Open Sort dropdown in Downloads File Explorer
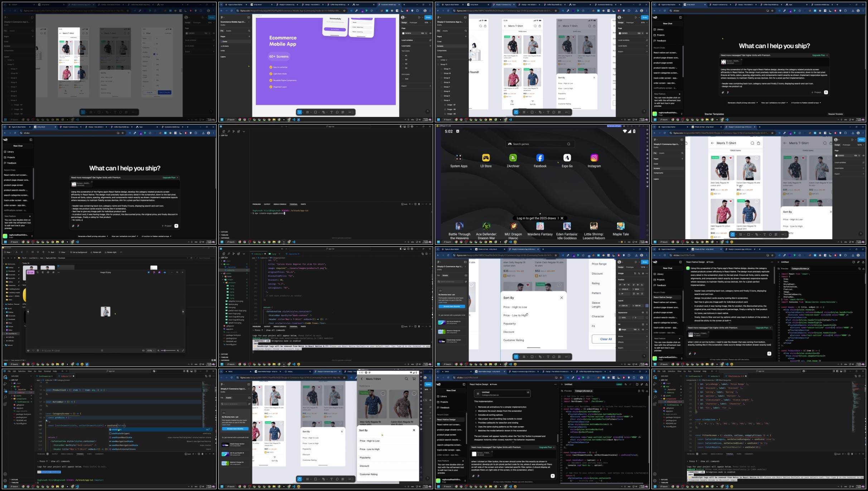The height and width of the screenshot is (491, 868). pyautogui.click(x=52, y=252)
